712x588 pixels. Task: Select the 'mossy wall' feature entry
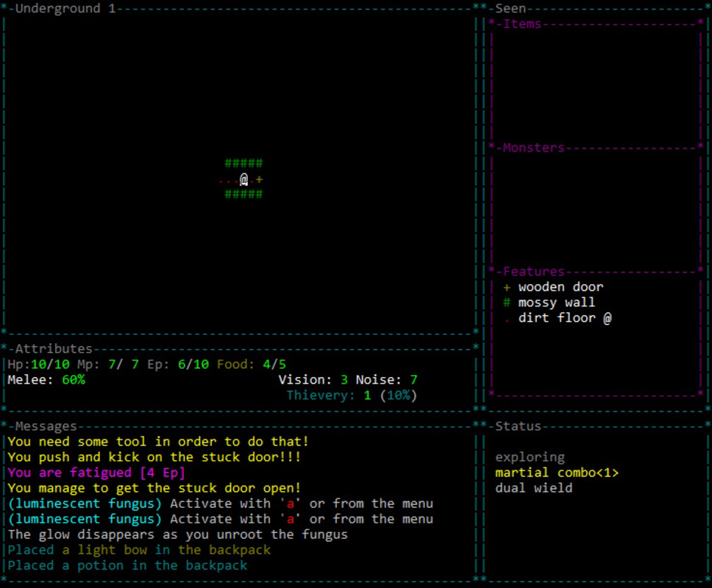pyautogui.click(x=556, y=303)
